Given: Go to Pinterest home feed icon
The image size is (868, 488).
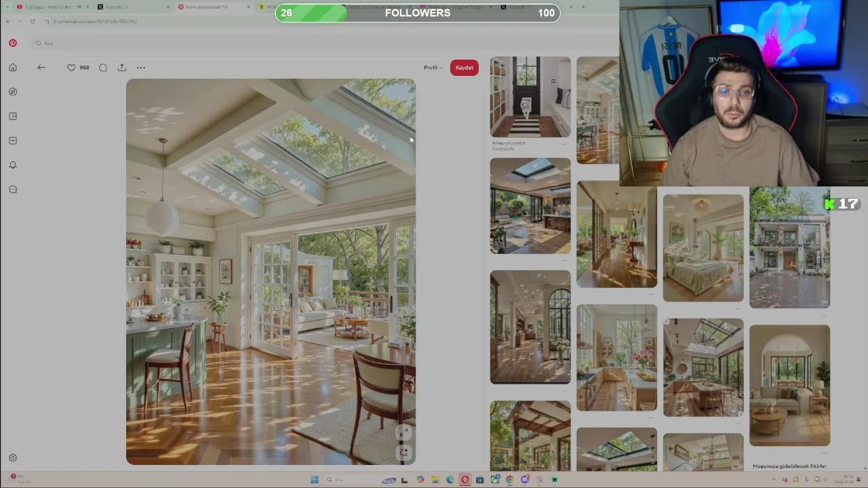Looking at the screenshot, I should [13, 67].
